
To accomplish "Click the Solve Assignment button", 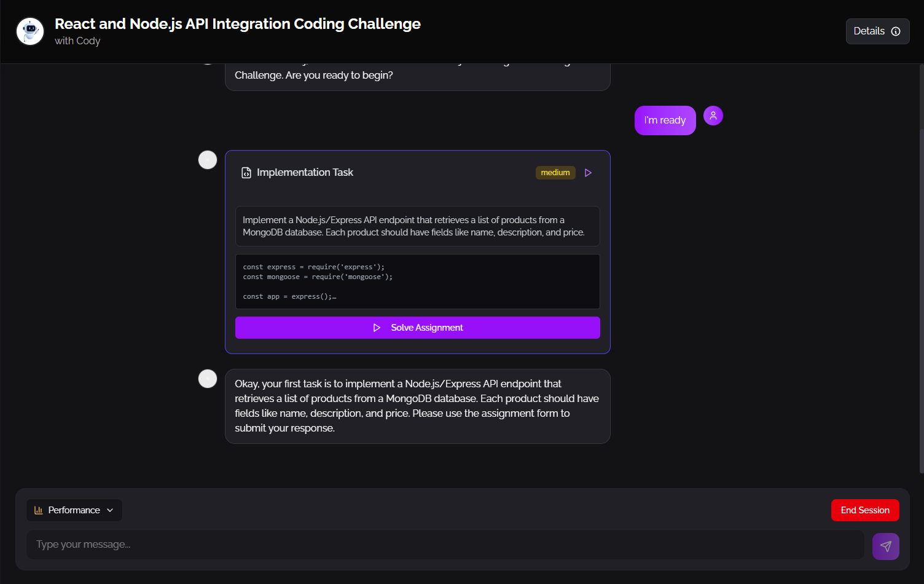I will [x=418, y=328].
